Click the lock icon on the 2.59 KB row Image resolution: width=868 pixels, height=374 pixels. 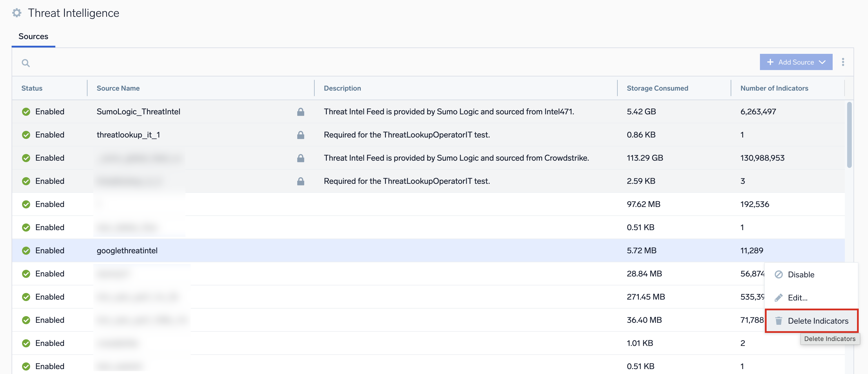[x=300, y=181]
